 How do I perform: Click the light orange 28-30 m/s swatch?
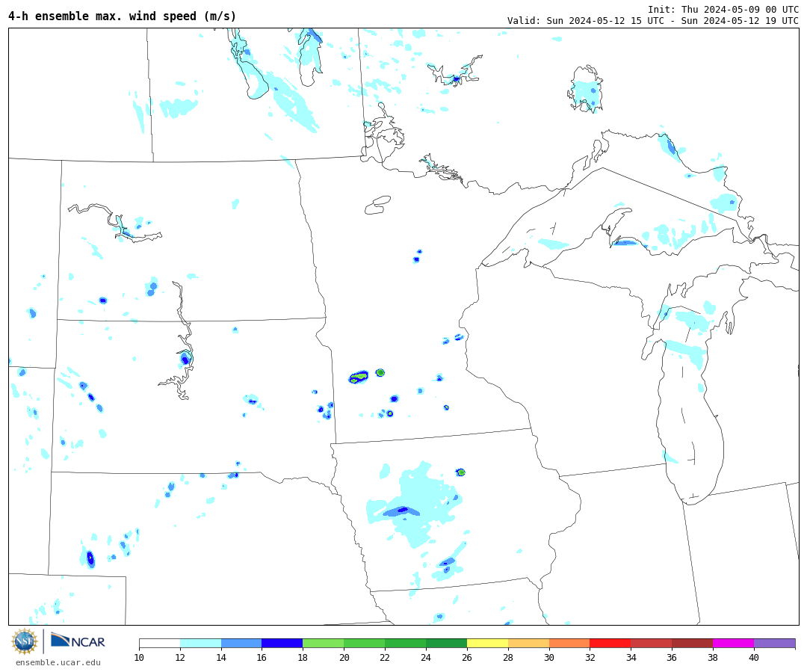click(x=528, y=643)
